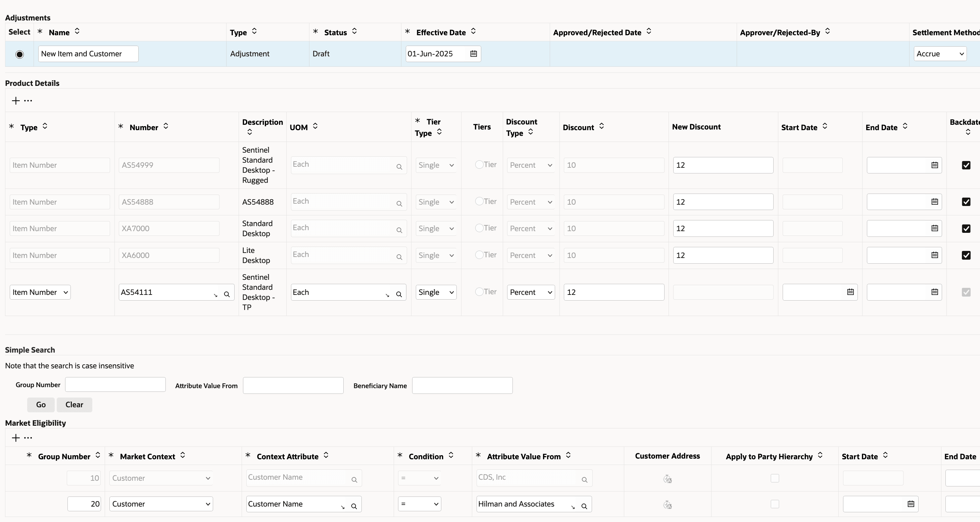This screenshot has height=522, width=980.
Task: Open the Item Number type dropdown for AS54111
Action: point(40,292)
